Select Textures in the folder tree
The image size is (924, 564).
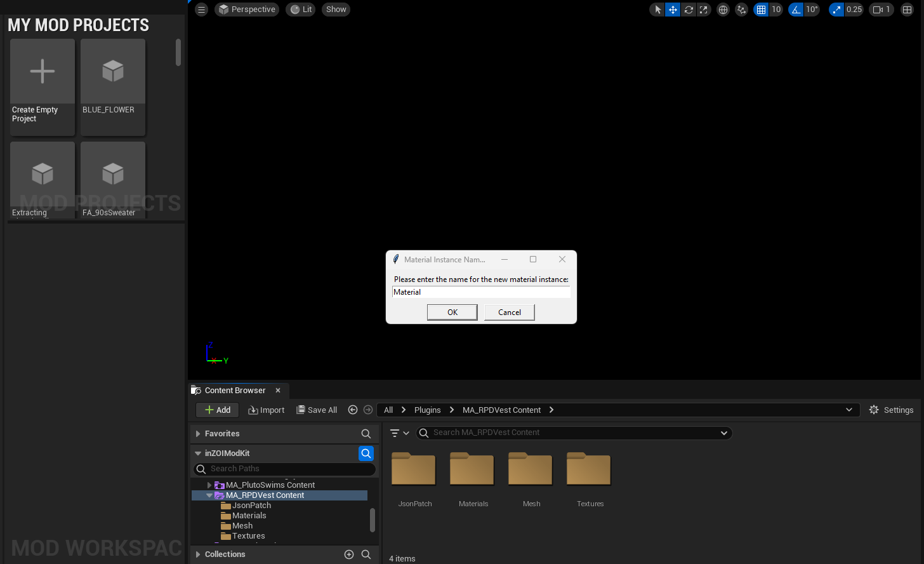coord(248,536)
